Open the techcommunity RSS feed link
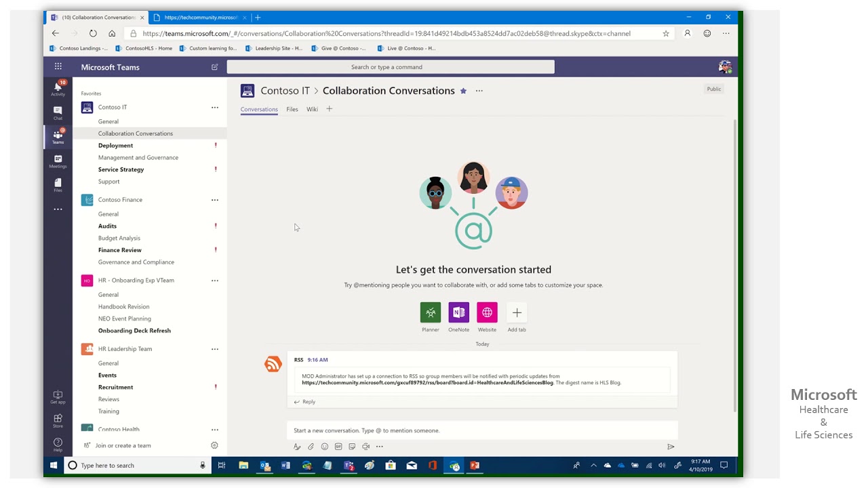Viewport: 868px width, 488px height. [x=427, y=382]
